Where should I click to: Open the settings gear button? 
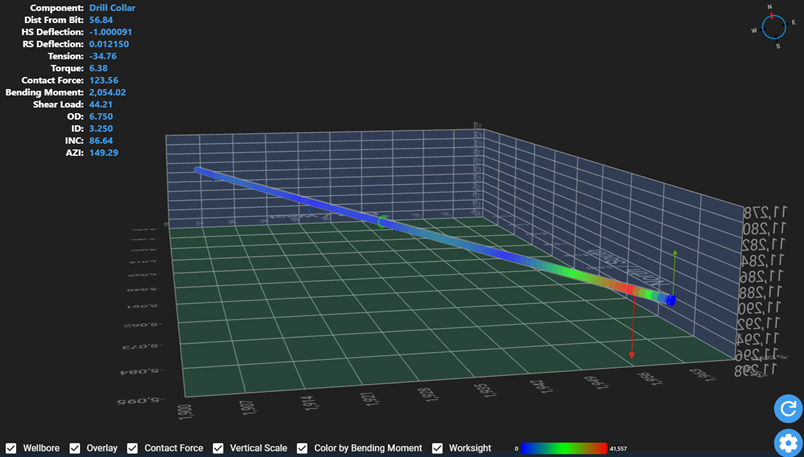[787, 443]
